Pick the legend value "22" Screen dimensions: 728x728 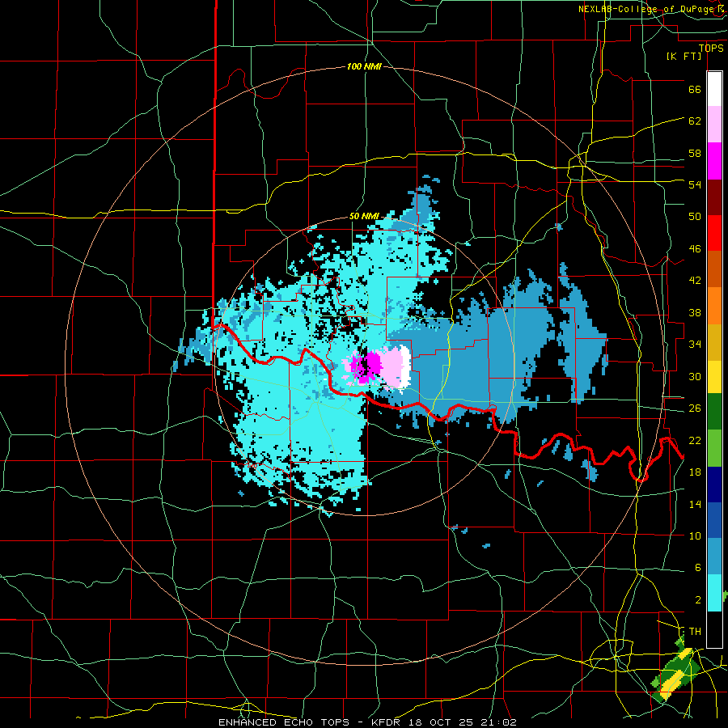pos(695,441)
